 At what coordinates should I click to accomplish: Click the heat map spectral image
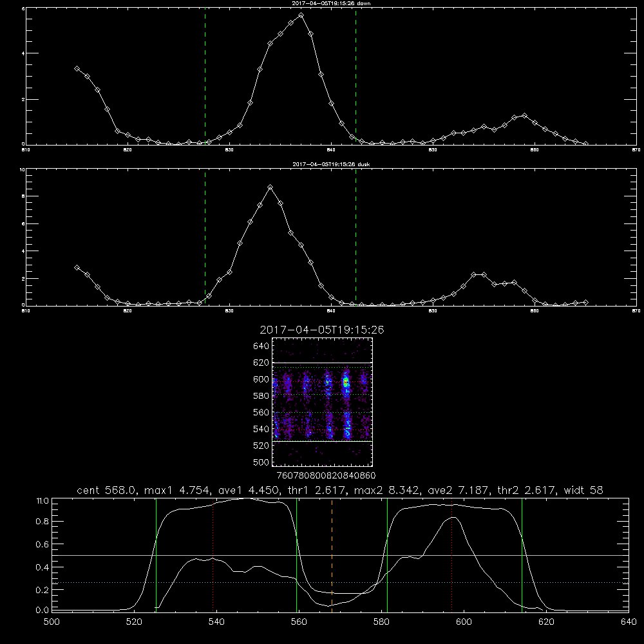(323, 402)
